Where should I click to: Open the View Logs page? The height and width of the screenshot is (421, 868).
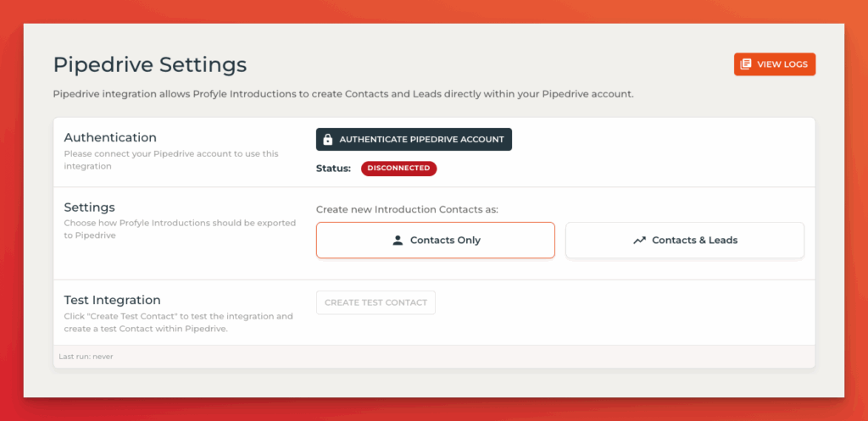pos(775,64)
